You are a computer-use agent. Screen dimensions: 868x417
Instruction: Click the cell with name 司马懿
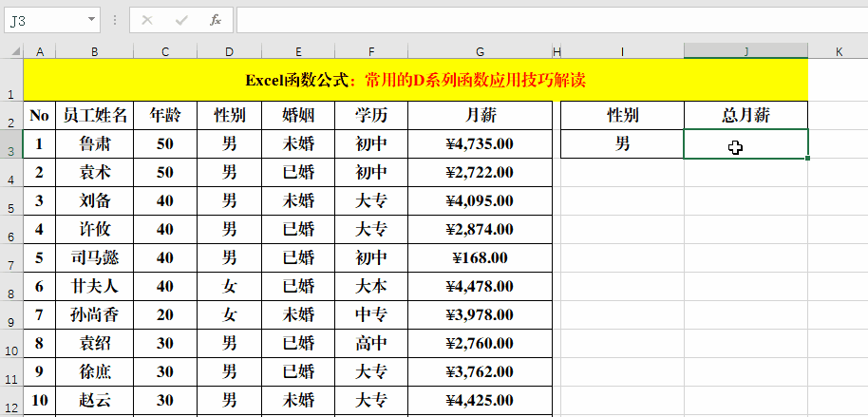[x=95, y=258]
